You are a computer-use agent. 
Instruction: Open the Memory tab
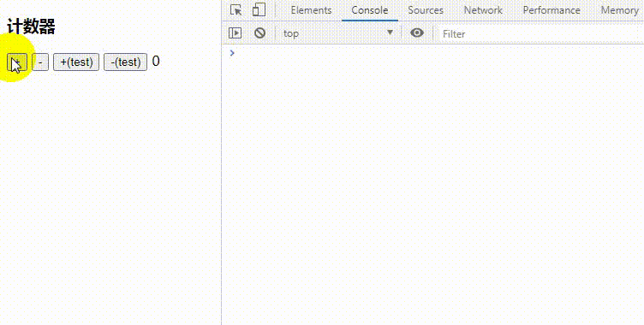pyautogui.click(x=619, y=10)
